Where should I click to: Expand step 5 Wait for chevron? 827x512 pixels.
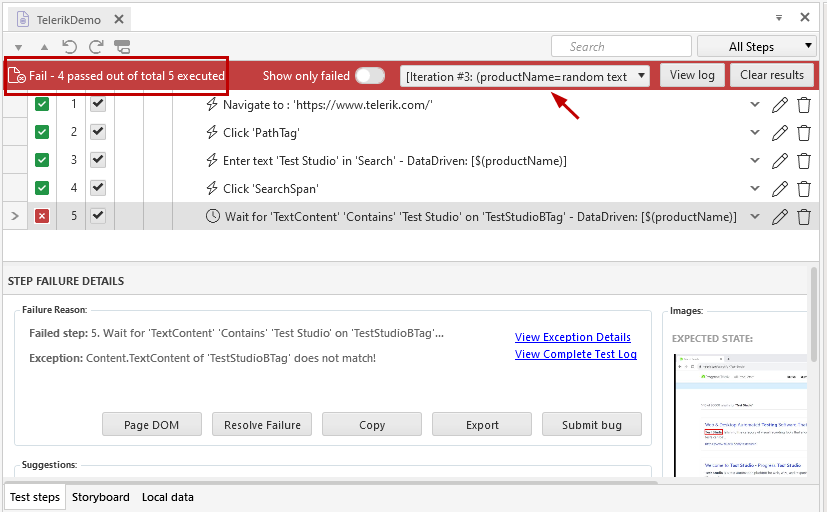[755, 216]
